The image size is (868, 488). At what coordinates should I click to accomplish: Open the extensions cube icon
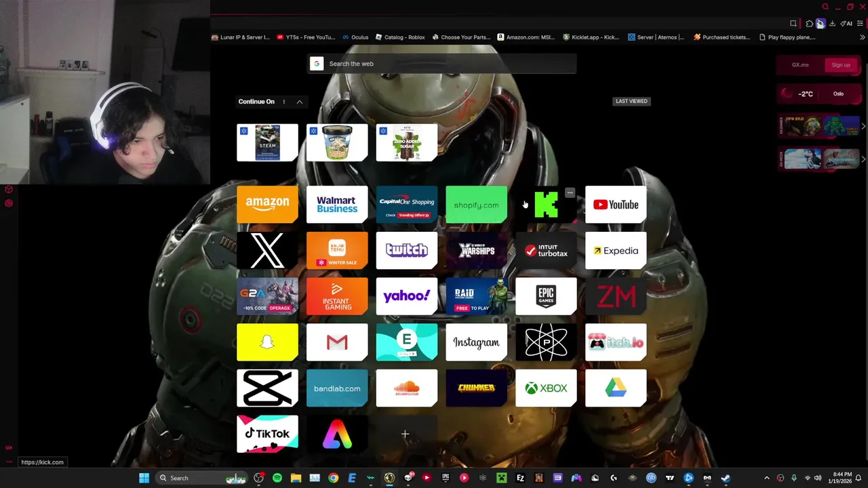(809, 24)
